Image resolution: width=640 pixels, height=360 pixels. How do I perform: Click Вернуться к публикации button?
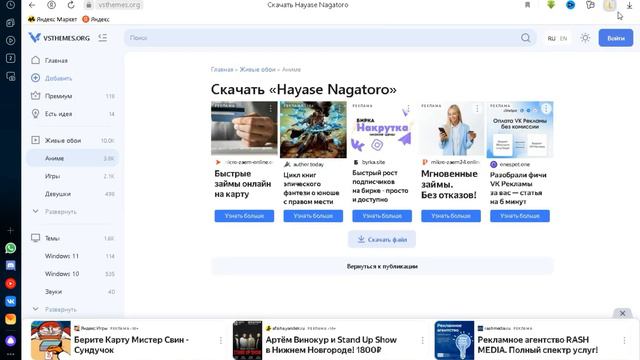(x=382, y=266)
